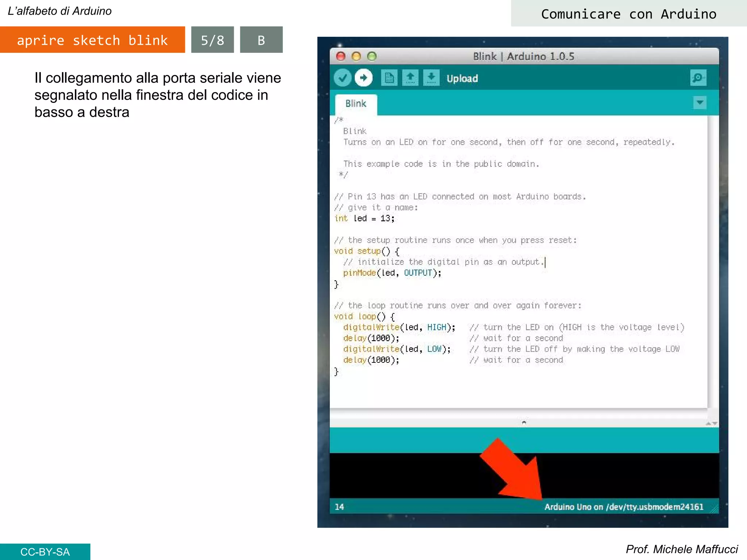
Task: Click the line number 14 in status bar
Action: (339, 507)
